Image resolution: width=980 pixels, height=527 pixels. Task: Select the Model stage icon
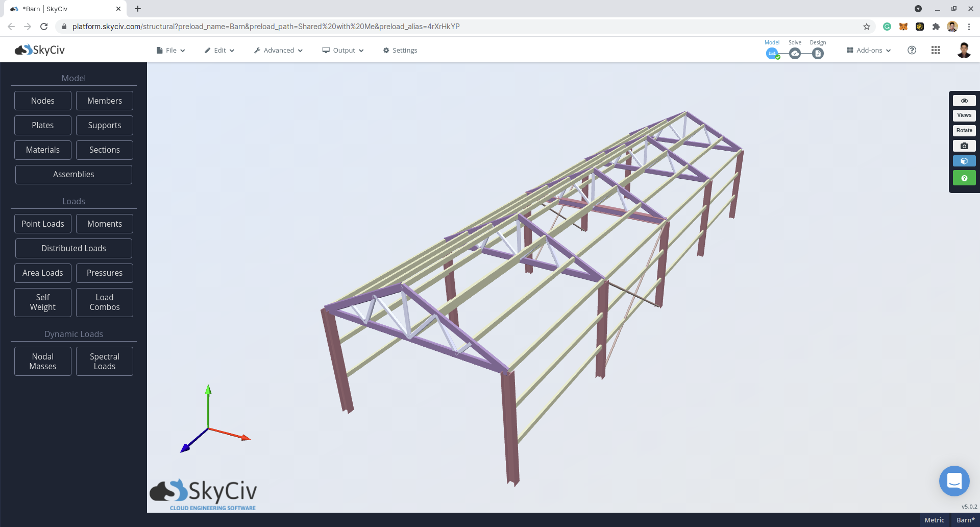772,53
